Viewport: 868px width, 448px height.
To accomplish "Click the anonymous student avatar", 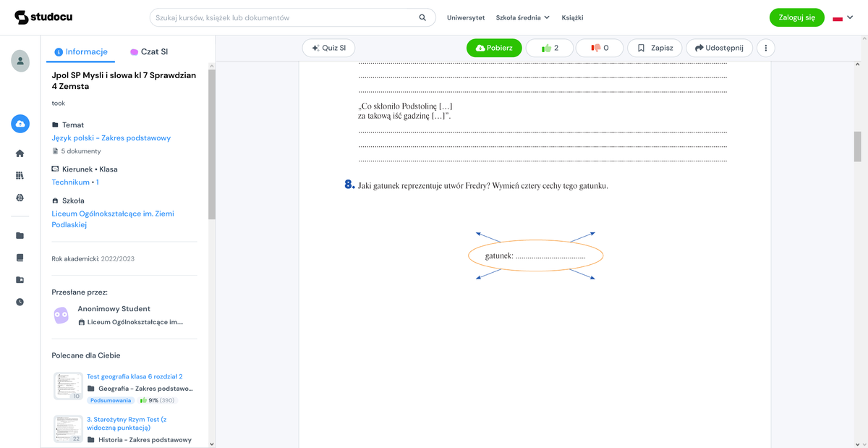I will (x=61, y=315).
